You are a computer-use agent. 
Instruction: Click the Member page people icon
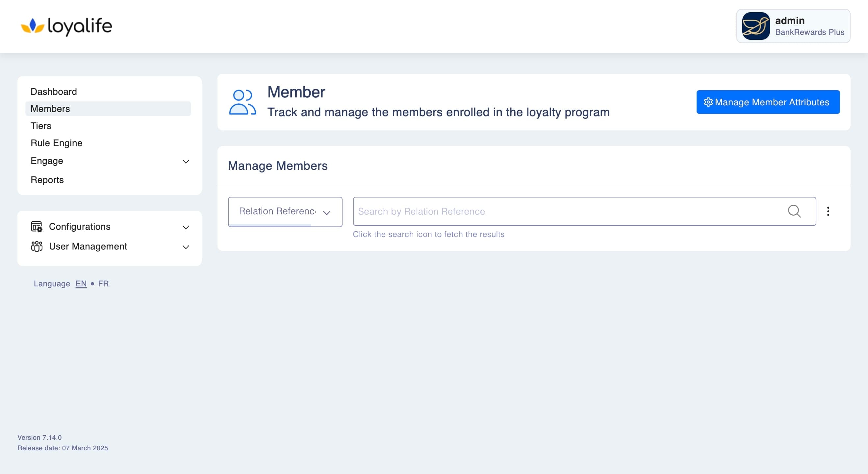pyautogui.click(x=242, y=102)
